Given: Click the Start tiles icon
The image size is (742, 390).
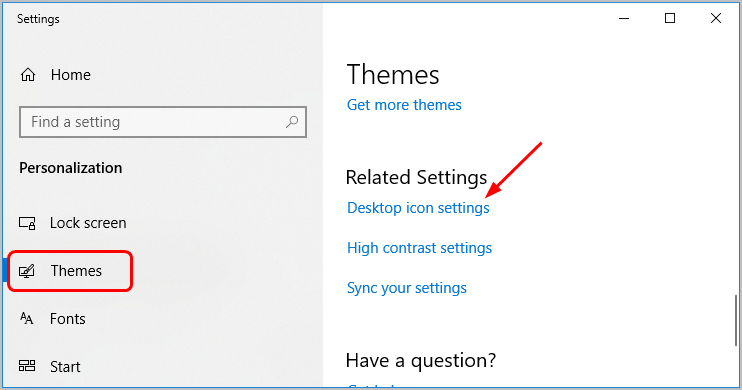Looking at the screenshot, I should tap(27, 366).
